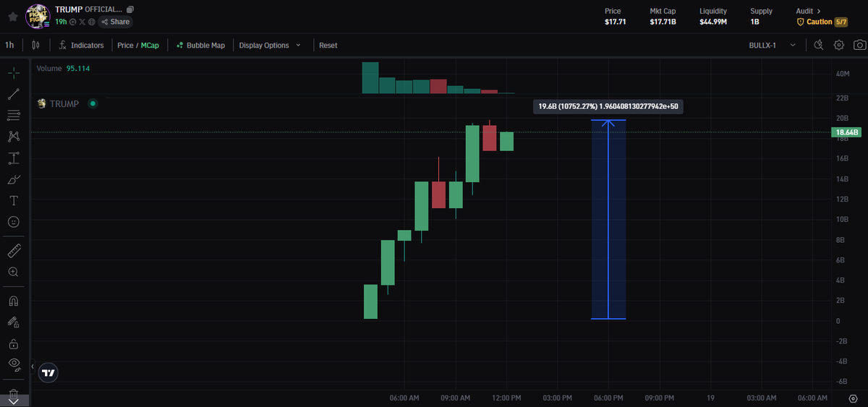The image size is (868, 407).
Task: Select the Text annotation tool
Action: pos(14,200)
